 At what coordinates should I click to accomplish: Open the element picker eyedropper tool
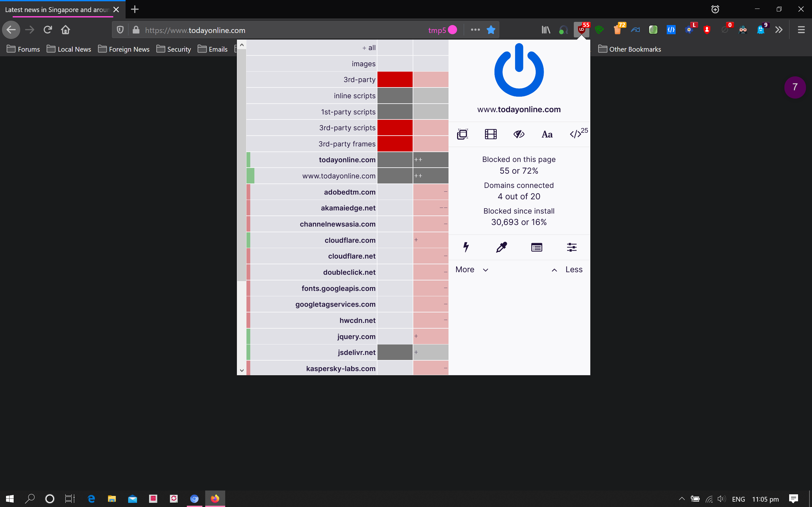click(x=501, y=247)
